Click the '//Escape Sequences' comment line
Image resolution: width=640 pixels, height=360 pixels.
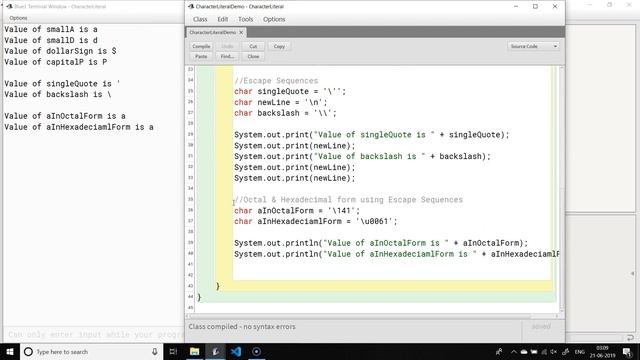coord(276,81)
